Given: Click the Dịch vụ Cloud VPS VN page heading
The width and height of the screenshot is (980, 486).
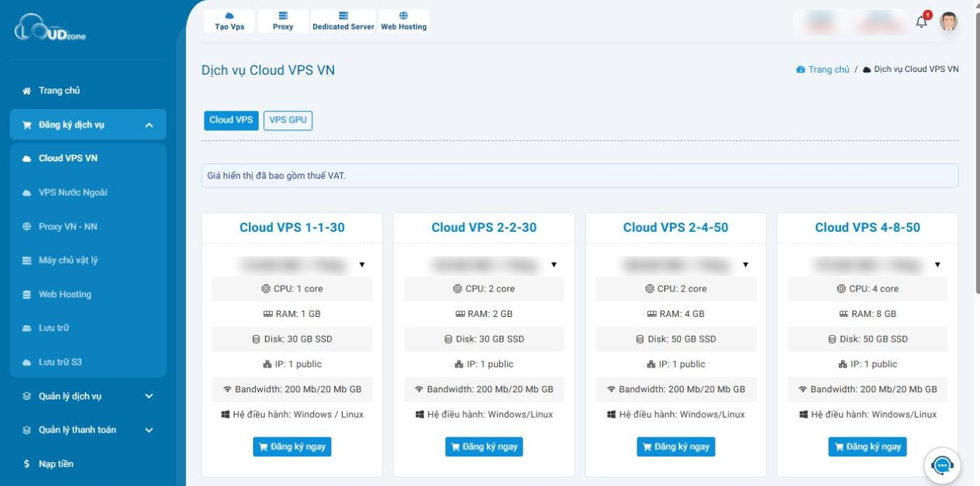Looking at the screenshot, I should [268, 70].
